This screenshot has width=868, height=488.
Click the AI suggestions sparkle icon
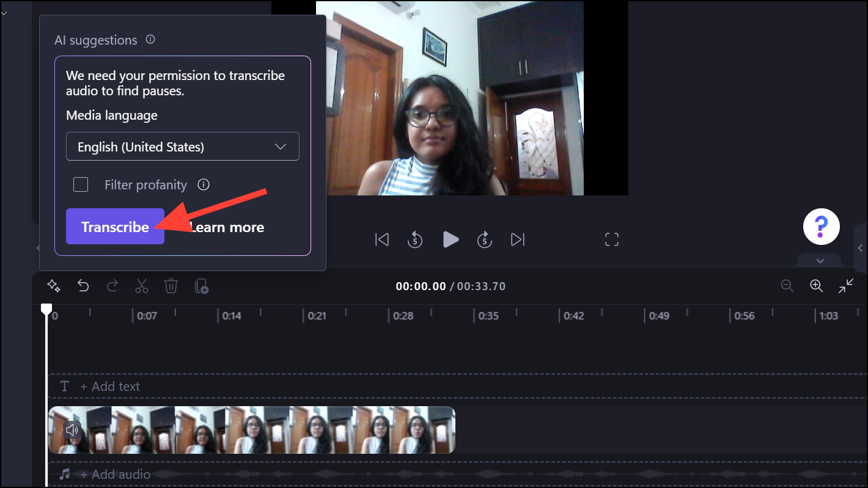click(53, 286)
